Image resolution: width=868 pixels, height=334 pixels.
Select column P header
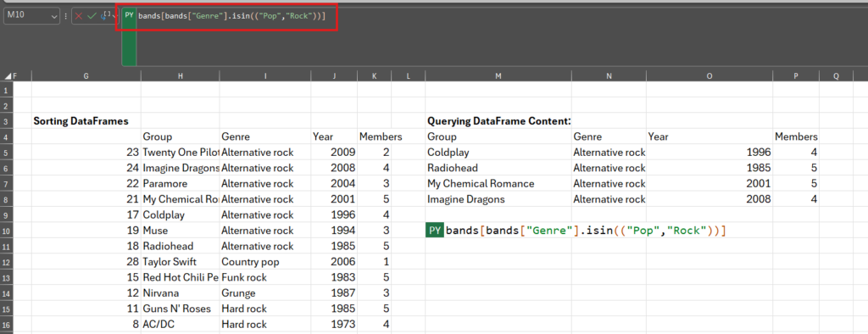(795, 76)
